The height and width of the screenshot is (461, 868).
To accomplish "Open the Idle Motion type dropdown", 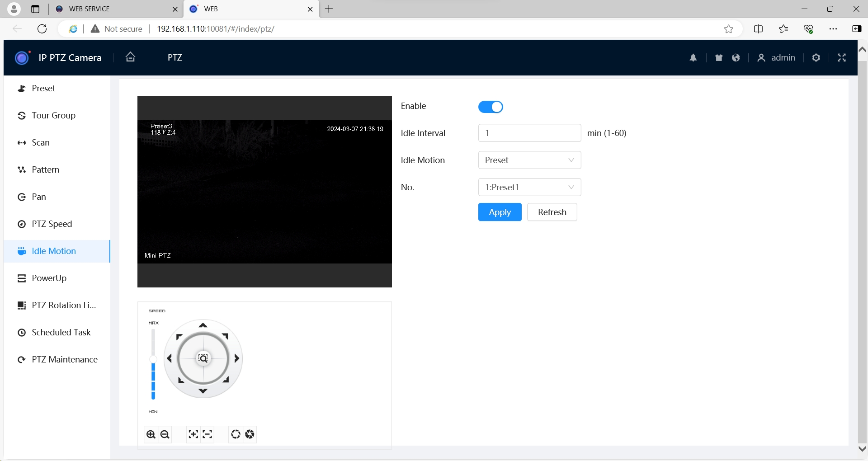I will pos(529,160).
